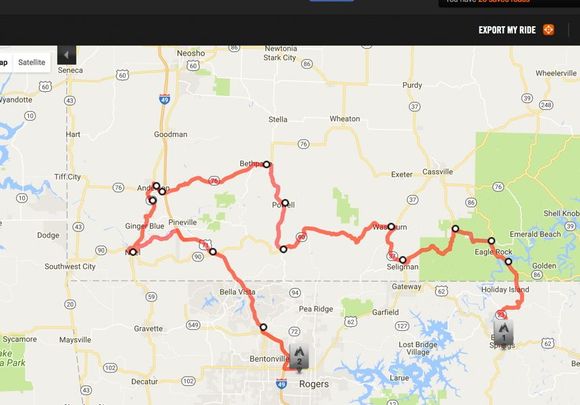Click the waypoint near Eagle Rock label

coord(491,241)
